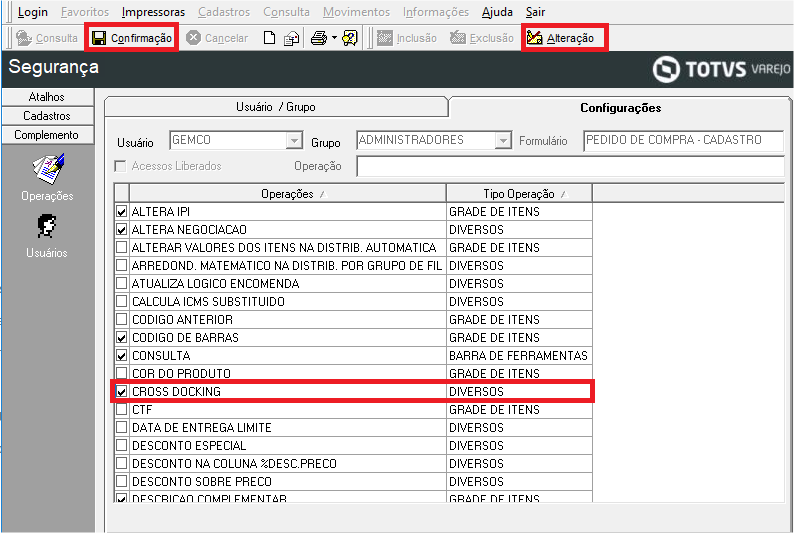
Task: Check the Acessos Liberados checkbox
Action: [120, 166]
